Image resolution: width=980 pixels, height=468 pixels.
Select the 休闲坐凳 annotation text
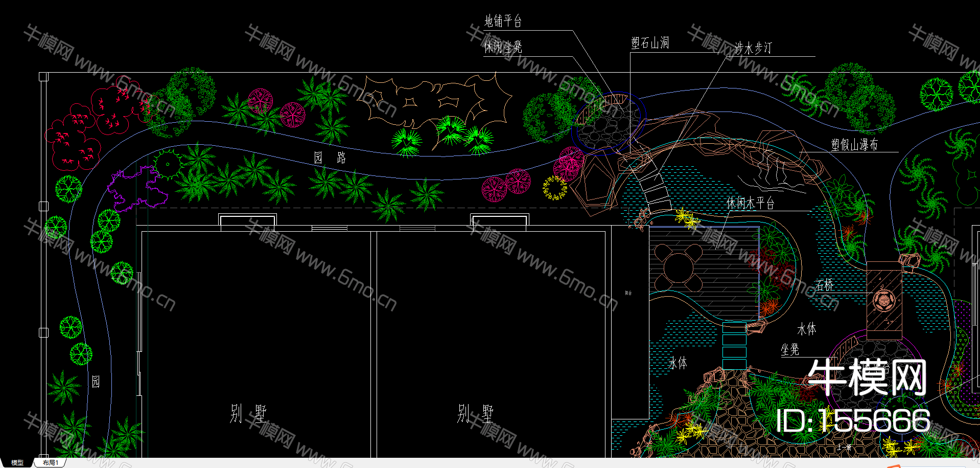pos(503,47)
